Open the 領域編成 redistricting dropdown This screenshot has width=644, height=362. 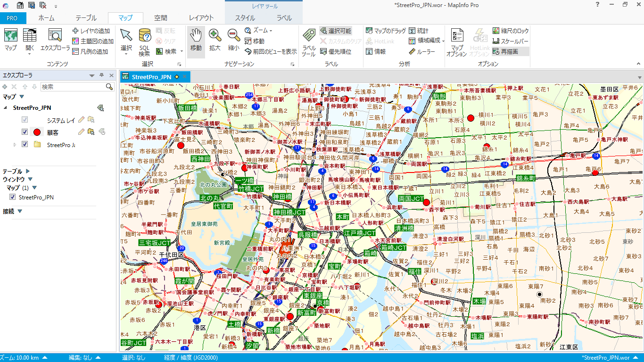pos(444,41)
